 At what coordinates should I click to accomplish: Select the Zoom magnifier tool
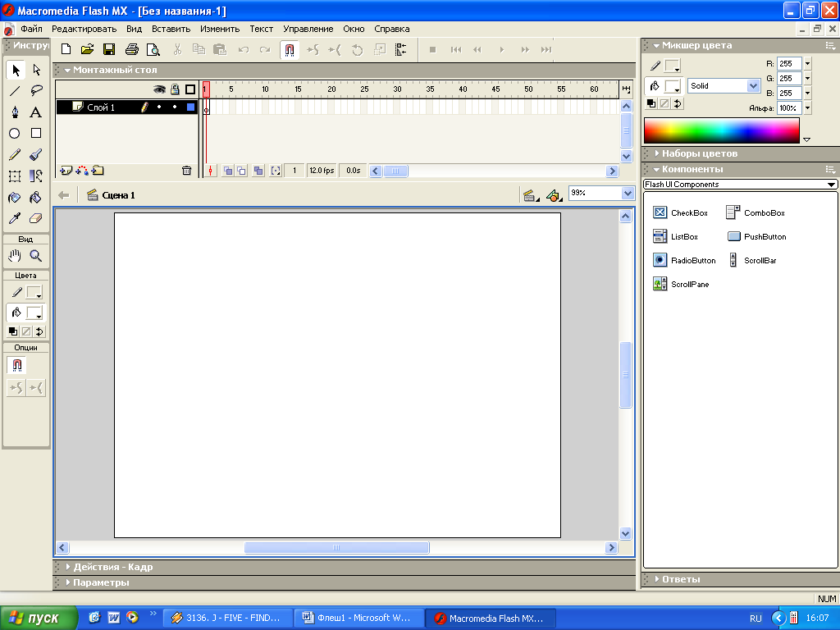36,256
